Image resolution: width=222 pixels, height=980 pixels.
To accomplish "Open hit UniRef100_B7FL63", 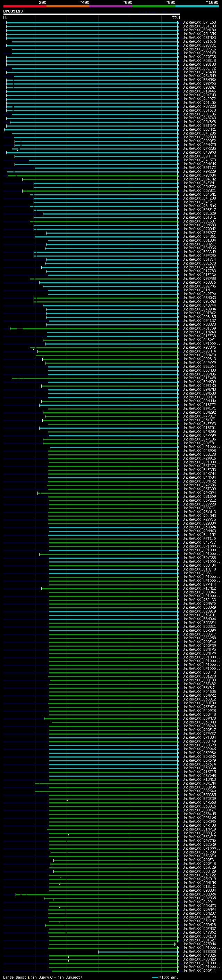I will [199, 23].
